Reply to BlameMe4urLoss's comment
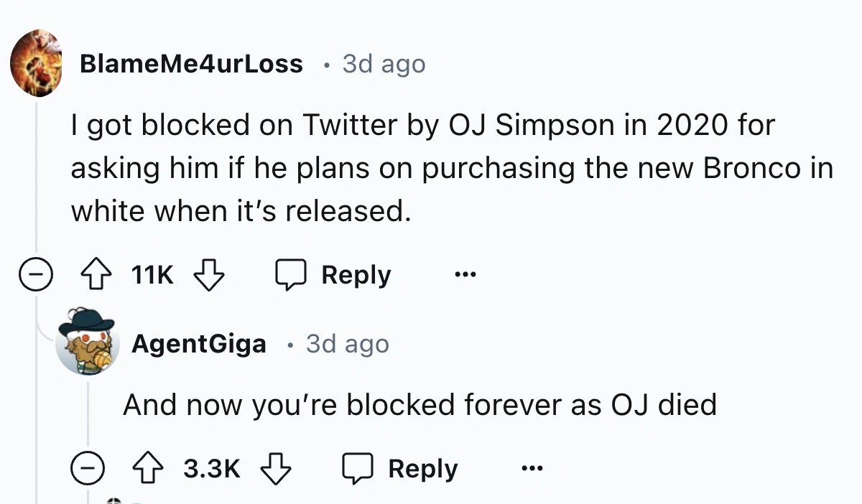 coord(334,275)
